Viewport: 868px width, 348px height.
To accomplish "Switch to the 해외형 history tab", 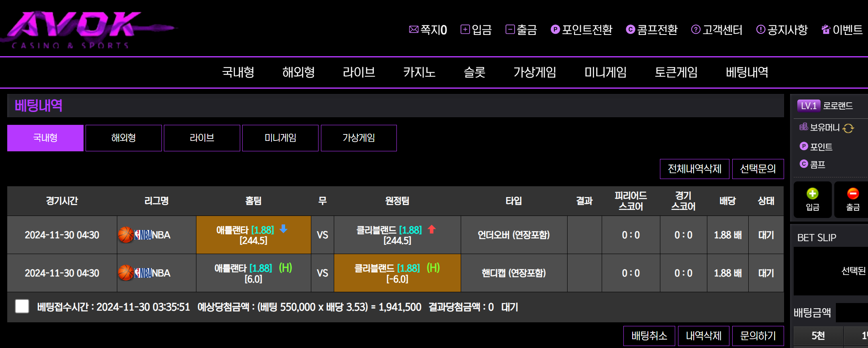I will [x=123, y=138].
